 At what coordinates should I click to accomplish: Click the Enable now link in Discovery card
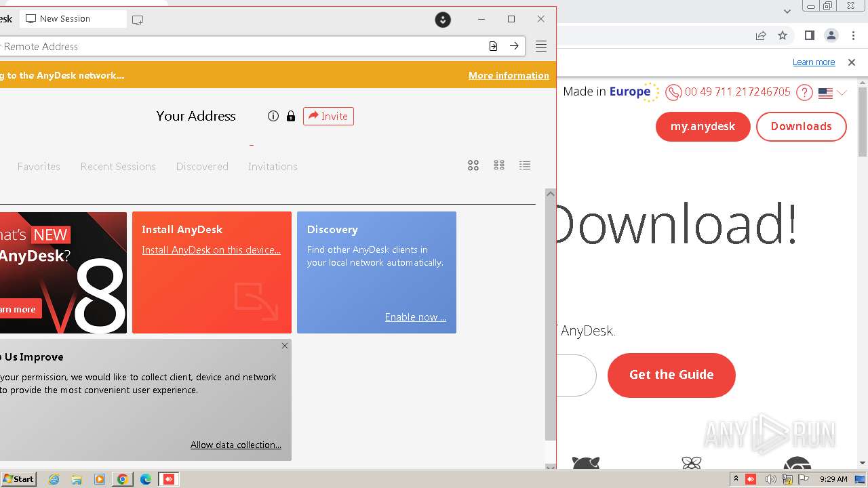point(415,317)
